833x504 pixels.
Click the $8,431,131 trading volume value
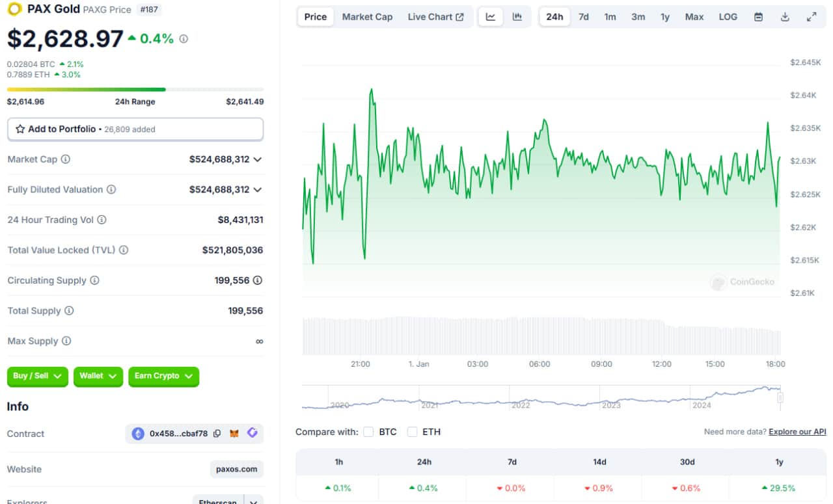click(240, 220)
